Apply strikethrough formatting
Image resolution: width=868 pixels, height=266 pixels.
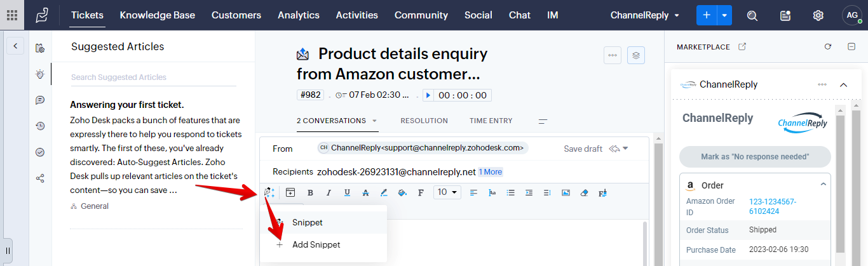coord(365,192)
